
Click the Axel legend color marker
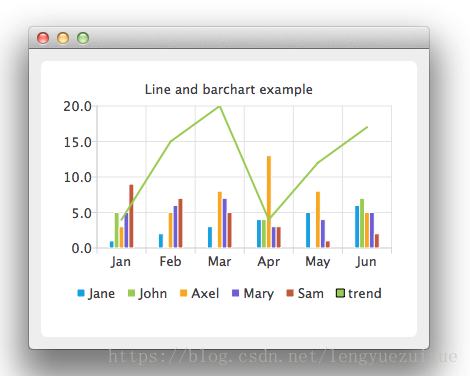pos(183,293)
